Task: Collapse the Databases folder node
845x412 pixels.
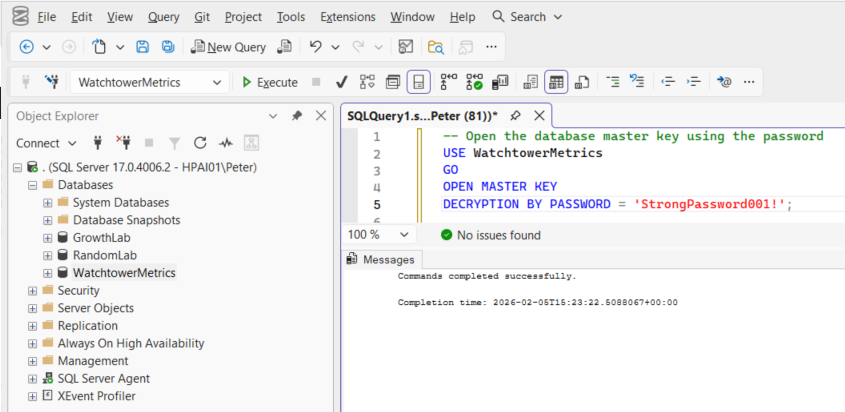Action: (x=33, y=185)
